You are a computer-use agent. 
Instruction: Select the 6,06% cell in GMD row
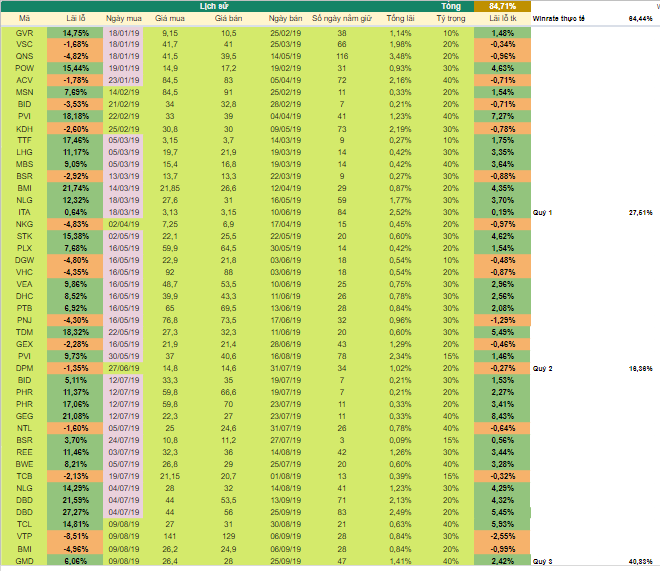pos(75,561)
